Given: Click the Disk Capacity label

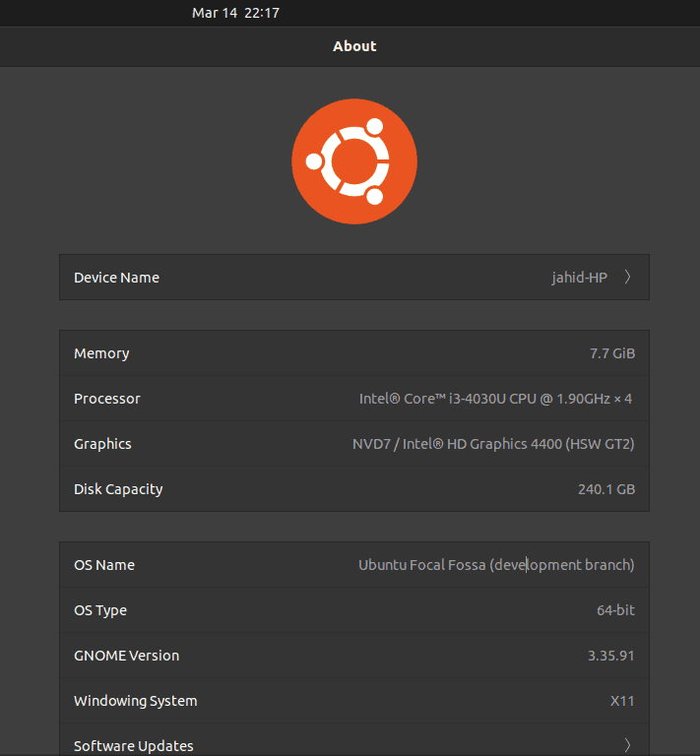Looking at the screenshot, I should [118, 489].
